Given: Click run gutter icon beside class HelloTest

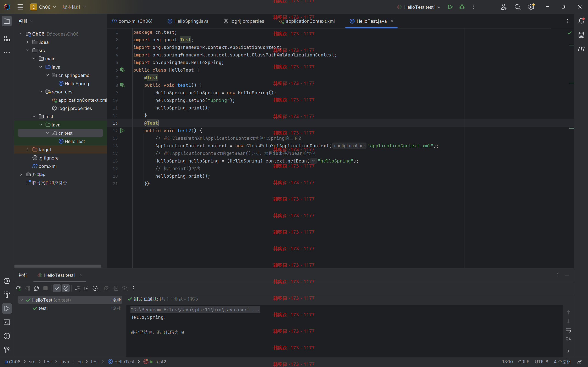Looking at the screenshot, I should (x=122, y=70).
